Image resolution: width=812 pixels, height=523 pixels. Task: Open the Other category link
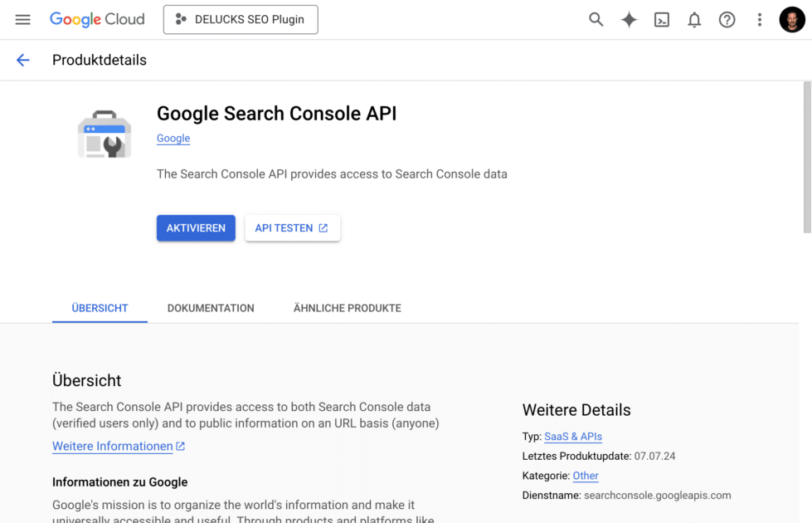586,476
